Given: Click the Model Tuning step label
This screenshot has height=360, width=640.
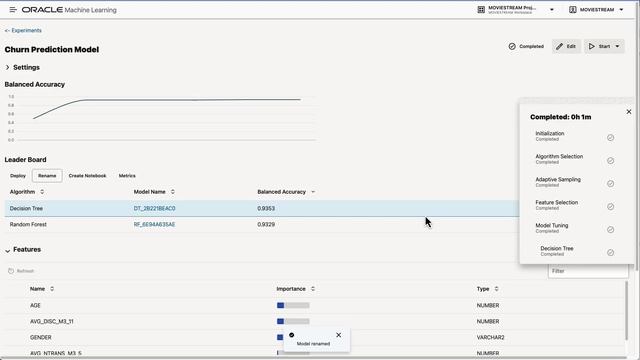Looking at the screenshot, I should pos(551,225).
